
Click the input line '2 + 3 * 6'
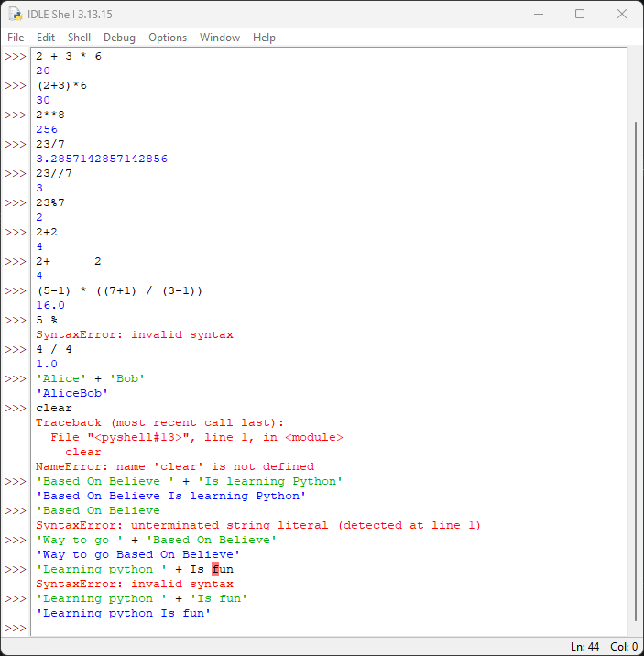69,56
